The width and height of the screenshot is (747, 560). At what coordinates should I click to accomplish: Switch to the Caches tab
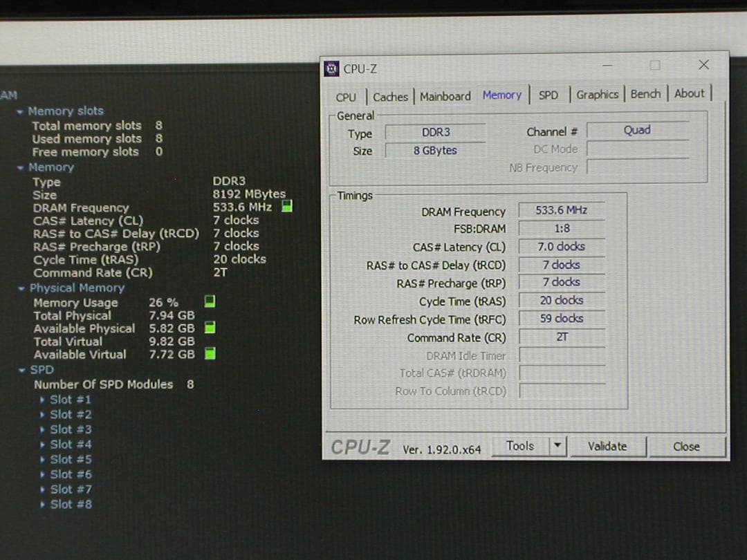tap(390, 97)
